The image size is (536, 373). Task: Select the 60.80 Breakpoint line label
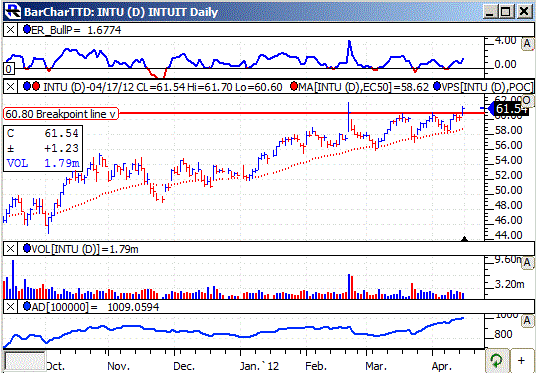click(x=61, y=114)
